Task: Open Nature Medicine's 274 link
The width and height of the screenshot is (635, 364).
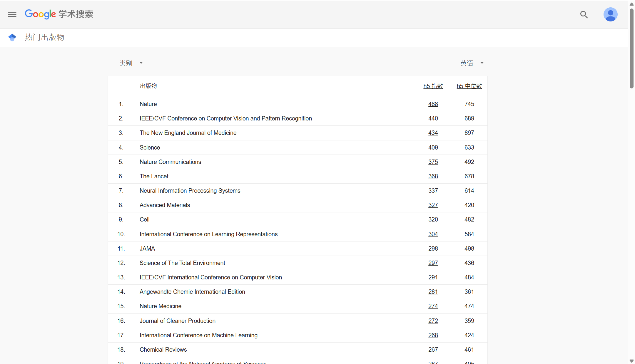Action: [433, 306]
